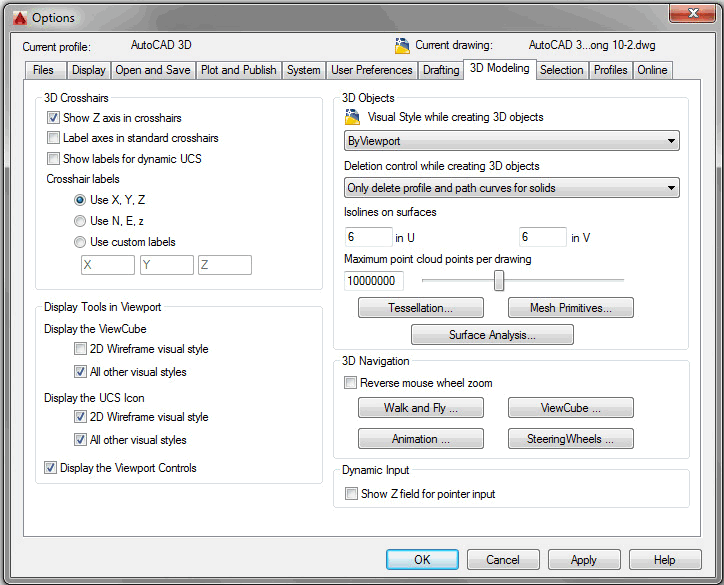This screenshot has height=585, width=724.
Task: Click the drawing icon beside Visual Style label
Action: pyautogui.click(x=352, y=118)
